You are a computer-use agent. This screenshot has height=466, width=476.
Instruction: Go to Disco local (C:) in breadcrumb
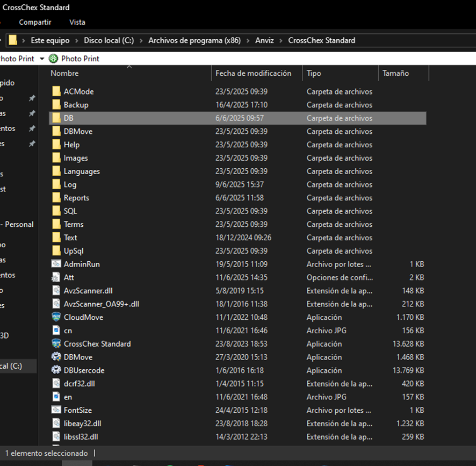(109, 40)
